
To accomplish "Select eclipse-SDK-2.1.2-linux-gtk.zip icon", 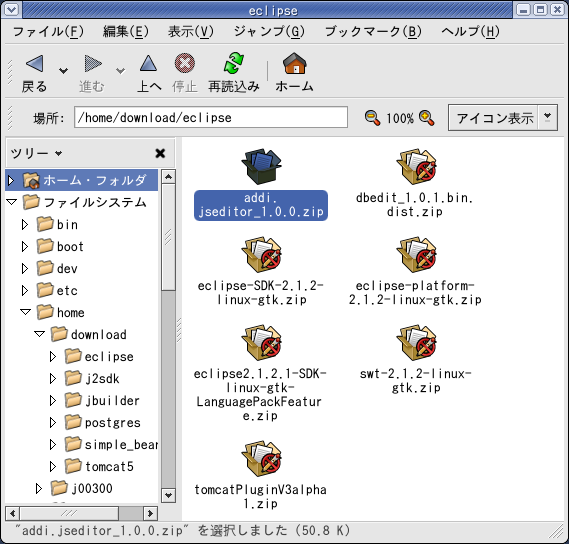I will (x=261, y=255).
